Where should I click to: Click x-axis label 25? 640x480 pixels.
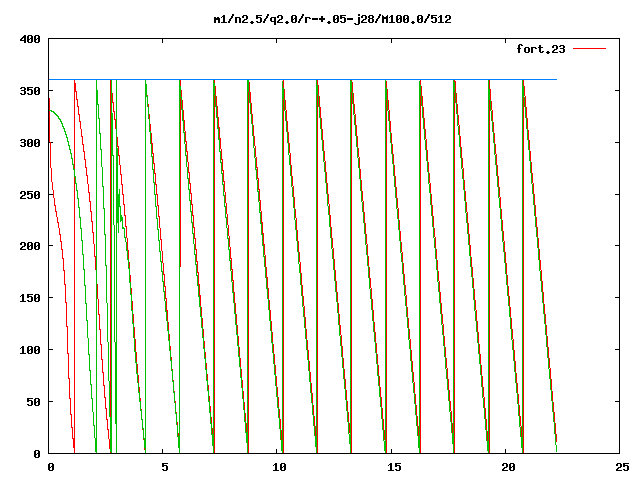622,467
